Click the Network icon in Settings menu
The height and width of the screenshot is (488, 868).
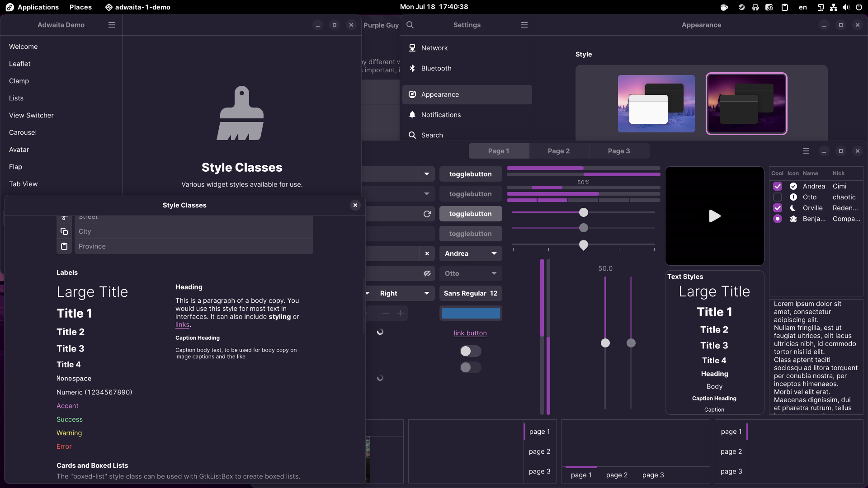(413, 47)
